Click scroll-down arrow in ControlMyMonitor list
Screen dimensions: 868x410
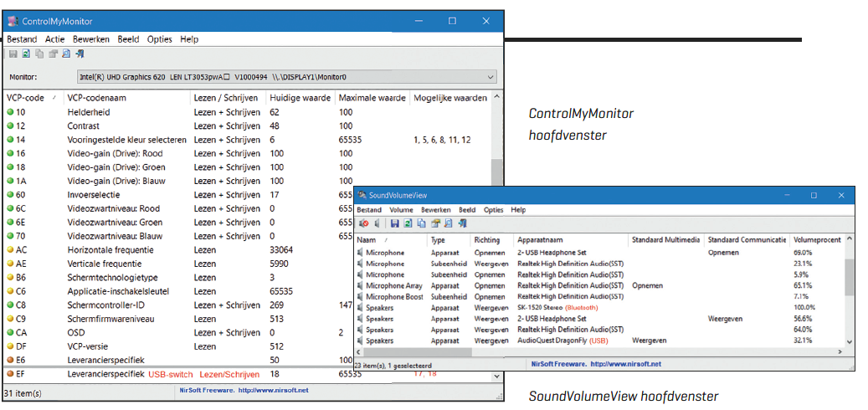496,377
